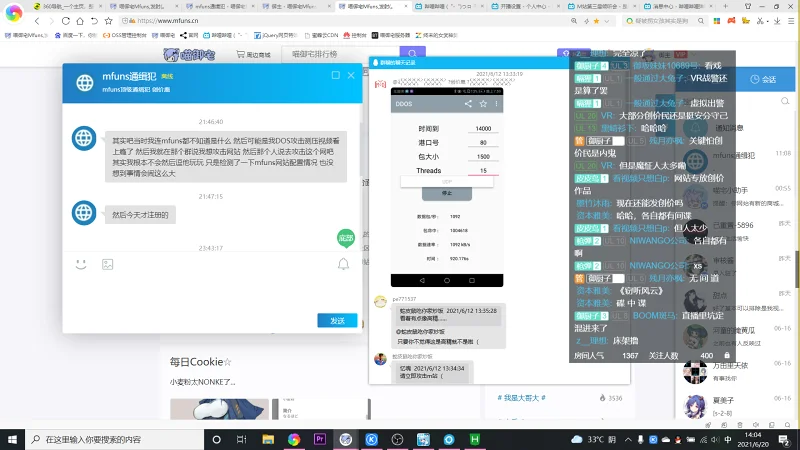Switch to the 消息中心 browser tab

coord(677,7)
